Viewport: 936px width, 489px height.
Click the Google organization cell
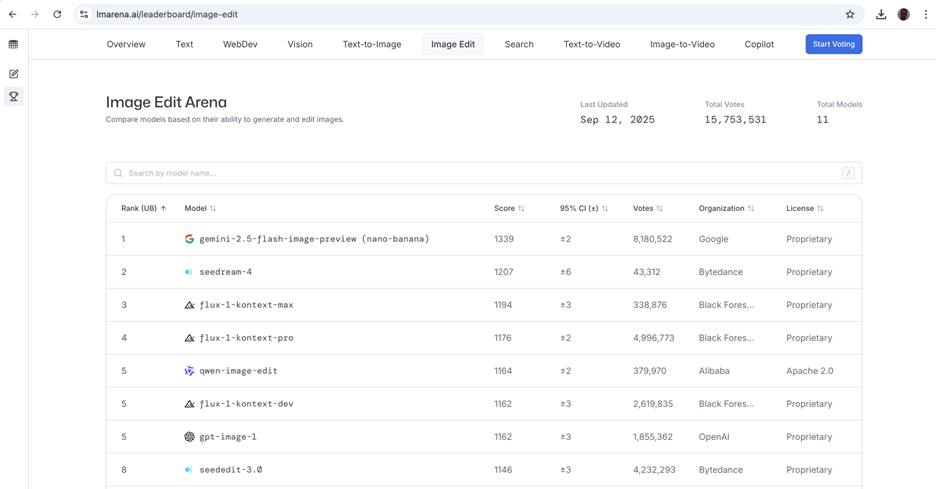pyautogui.click(x=713, y=239)
